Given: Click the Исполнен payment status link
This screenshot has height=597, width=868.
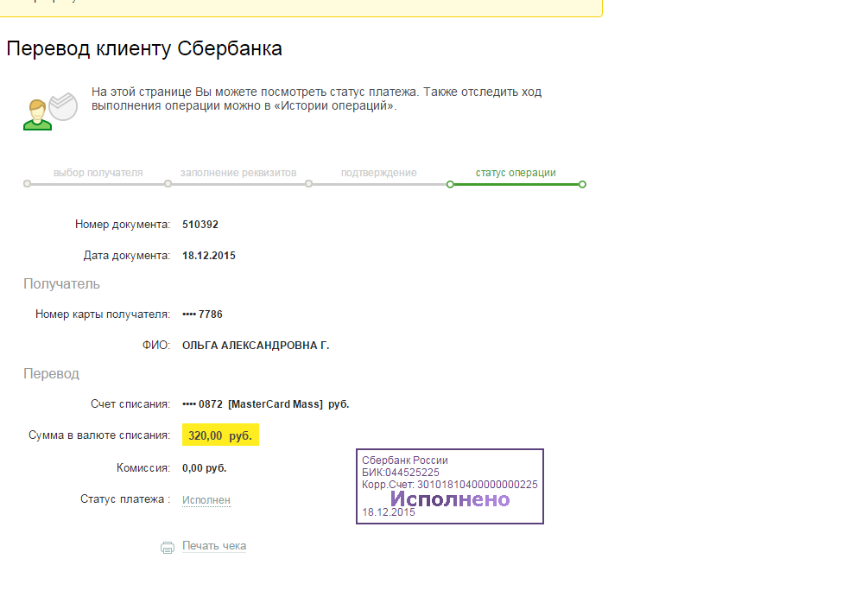Looking at the screenshot, I should pyautogui.click(x=206, y=500).
